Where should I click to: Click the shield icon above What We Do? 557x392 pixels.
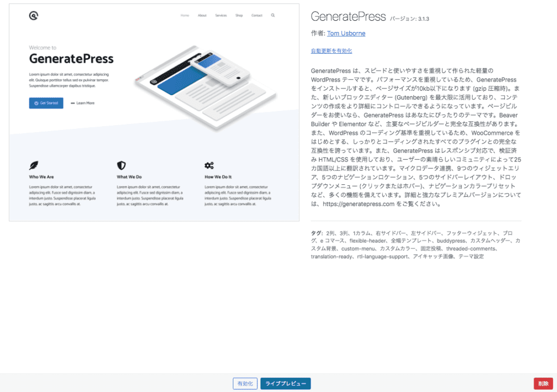tap(121, 165)
